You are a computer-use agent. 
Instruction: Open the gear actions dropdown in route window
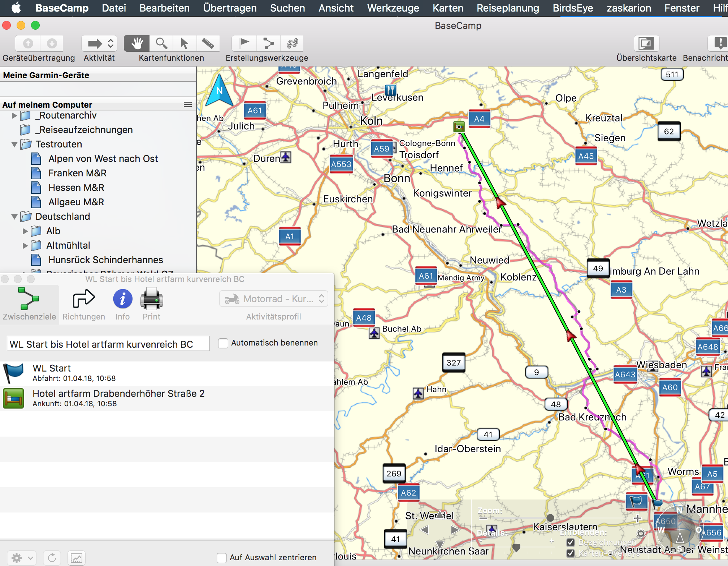tap(21, 558)
